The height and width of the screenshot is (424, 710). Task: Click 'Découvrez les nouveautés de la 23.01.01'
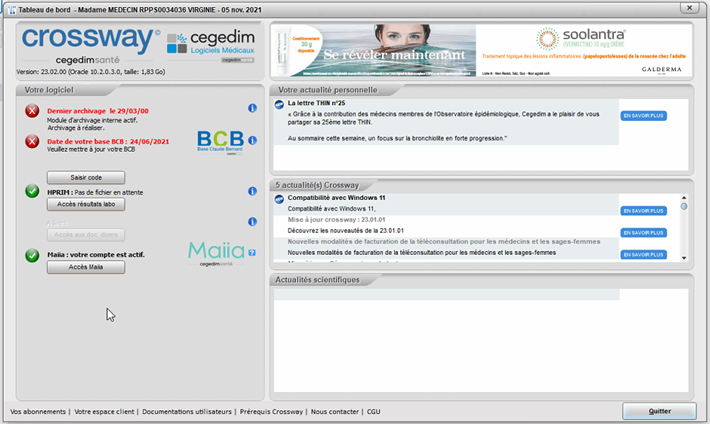pos(345,231)
